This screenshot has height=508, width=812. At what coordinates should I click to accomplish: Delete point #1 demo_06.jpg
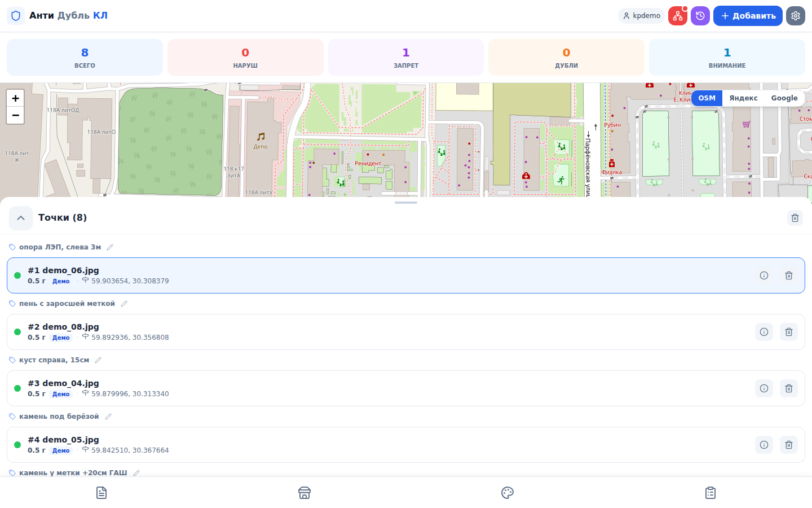tap(789, 275)
